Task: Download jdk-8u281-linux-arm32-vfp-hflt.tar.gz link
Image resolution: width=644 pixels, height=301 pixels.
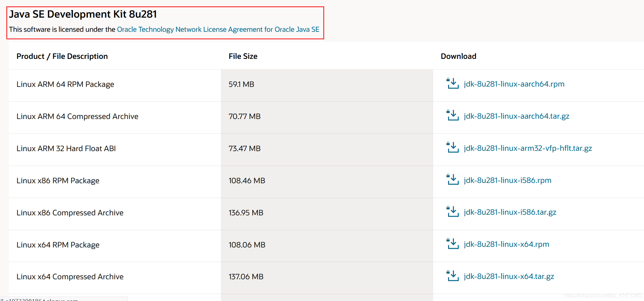Action: coord(528,148)
